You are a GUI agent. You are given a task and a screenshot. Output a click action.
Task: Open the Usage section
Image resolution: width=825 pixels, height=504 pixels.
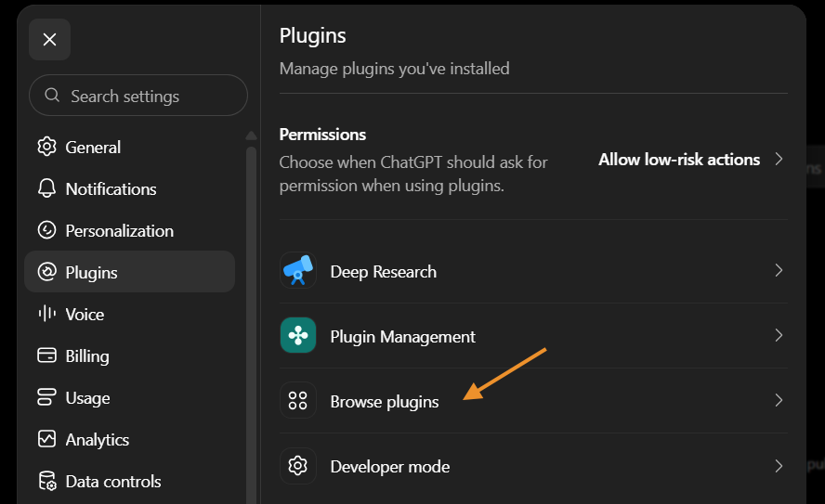[x=129, y=398]
